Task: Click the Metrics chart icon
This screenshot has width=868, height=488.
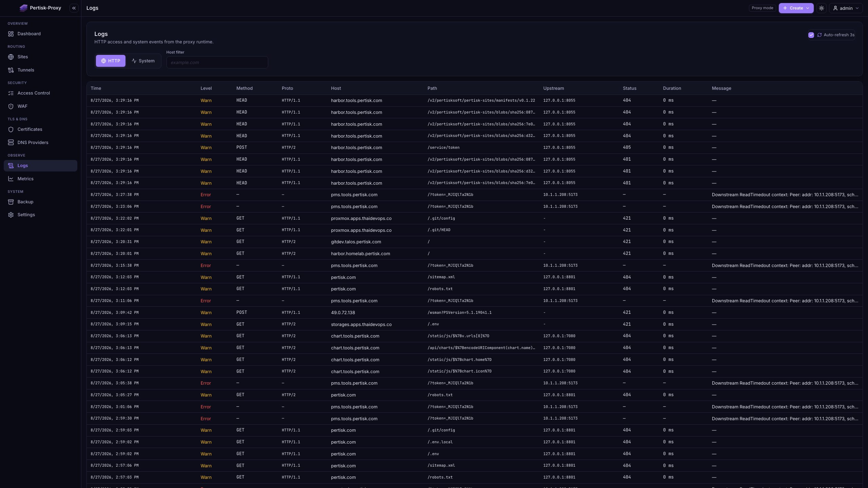Action: 11,179
